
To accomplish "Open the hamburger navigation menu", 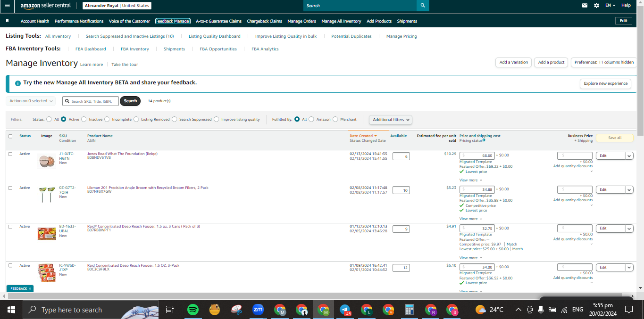I will point(7,6).
